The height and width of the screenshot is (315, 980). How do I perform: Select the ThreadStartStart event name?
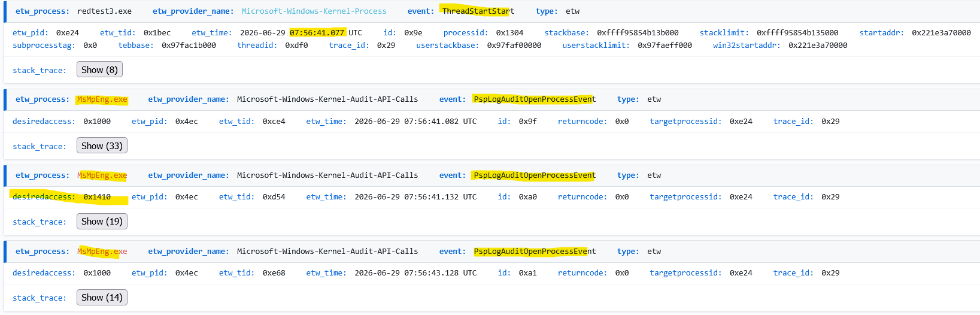point(478,11)
